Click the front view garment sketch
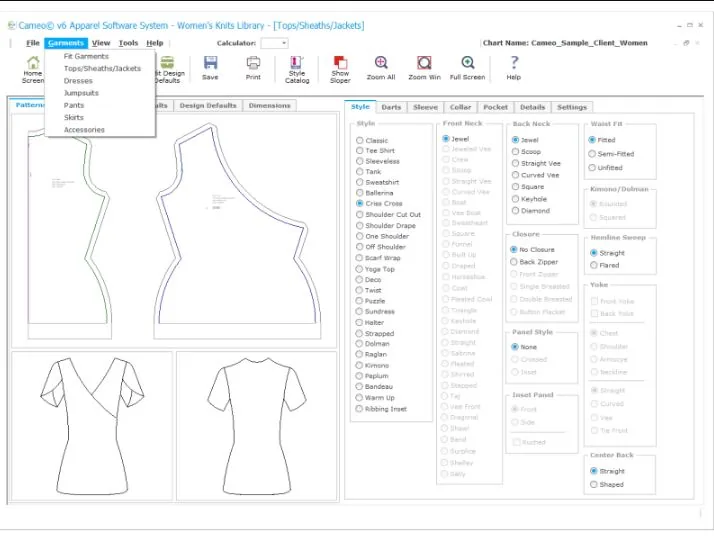The width and height of the screenshot is (714, 539). (92, 426)
